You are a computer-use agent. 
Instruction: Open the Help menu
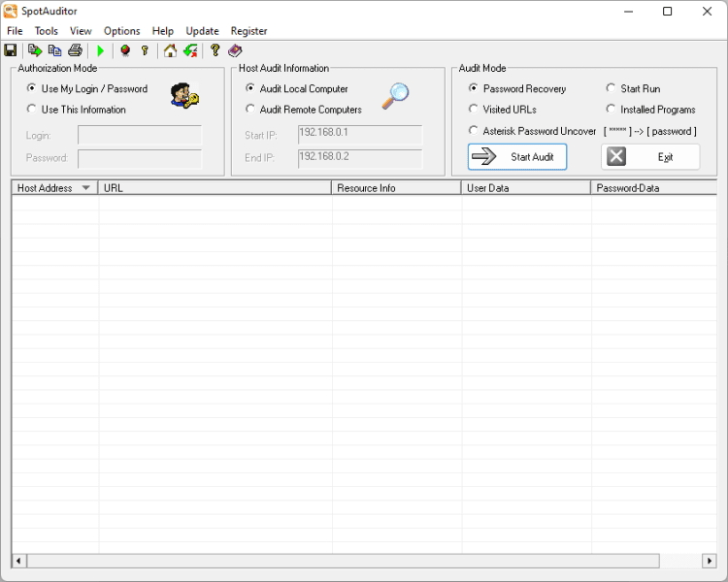pyautogui.click(x=162, y=31)
